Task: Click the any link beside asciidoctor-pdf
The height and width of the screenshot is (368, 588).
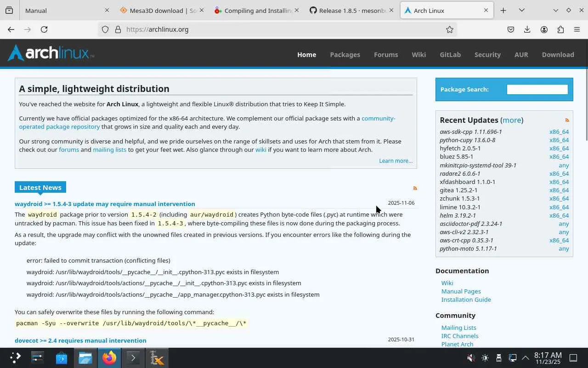Action: pyautogui.click(x=564, y=224)
